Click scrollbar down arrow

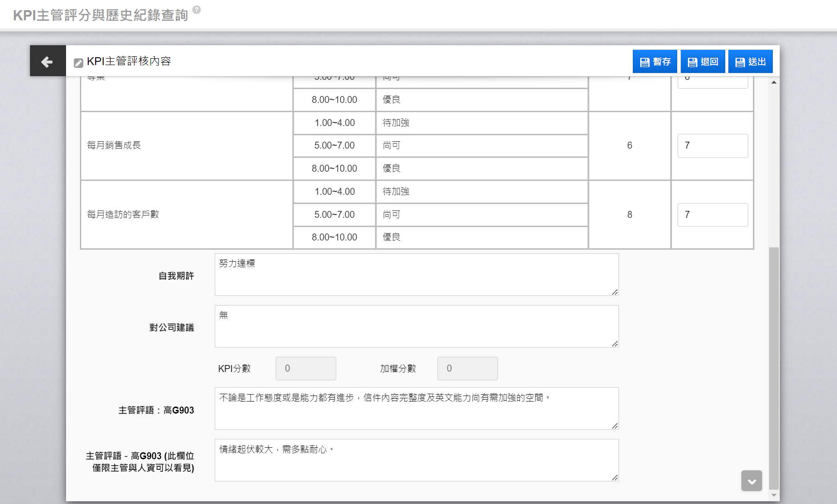point(774,495)
